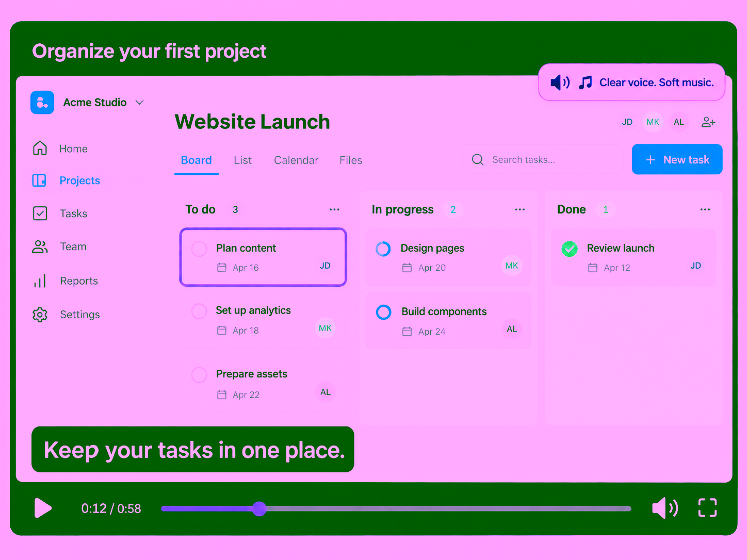This screenshot has width=747, height=560.
Task: Click the New task button
Action: [677, 159]
